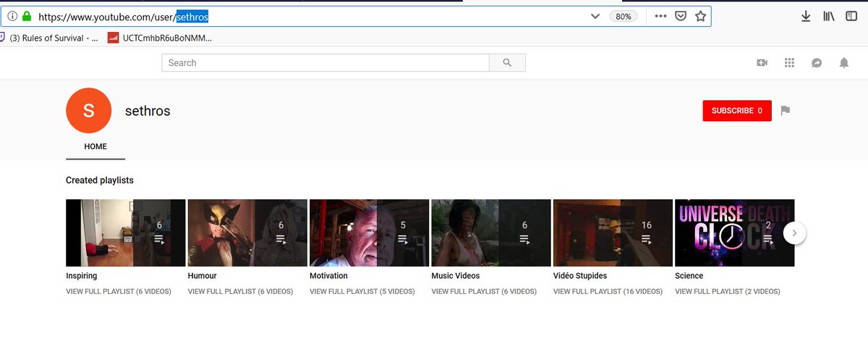Viewport: 868px width, 344px height.
Task: Click the Science playlist title
Action: point(689,276)
